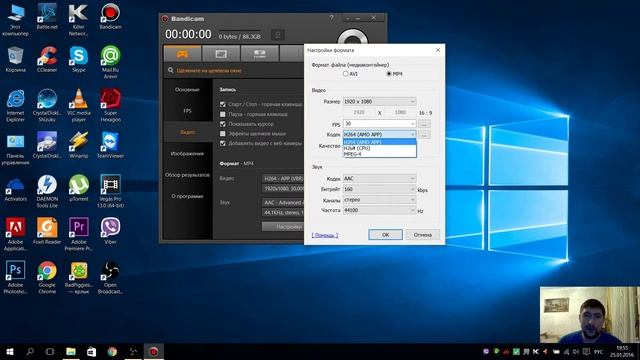This screenshot has height=360, width=640.
Task: Open Open Broadcaster desktop shortcut
Action: pyautogui.click(x=110, y=278)
